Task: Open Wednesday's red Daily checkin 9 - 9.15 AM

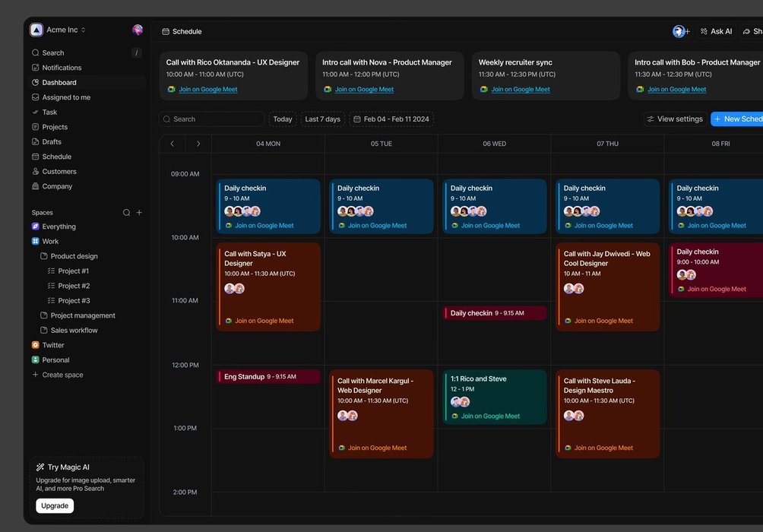Action: click(495, 313)
